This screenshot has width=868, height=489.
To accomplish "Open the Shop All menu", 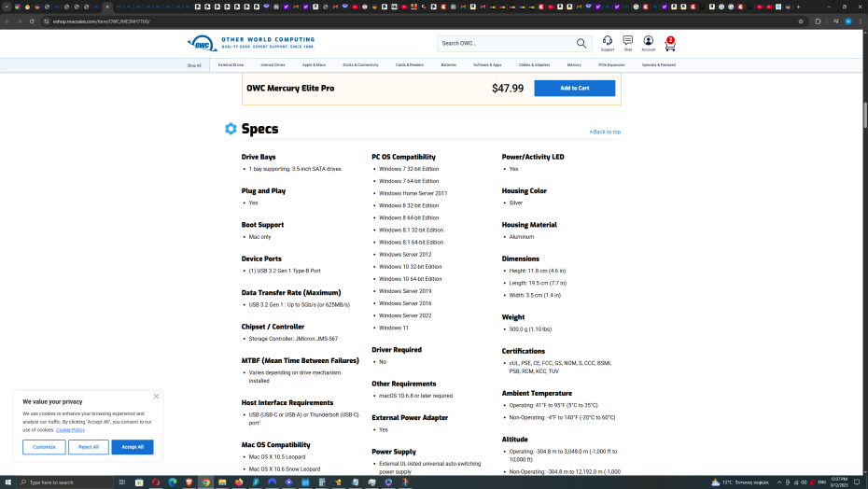I will tap(194, 65).
